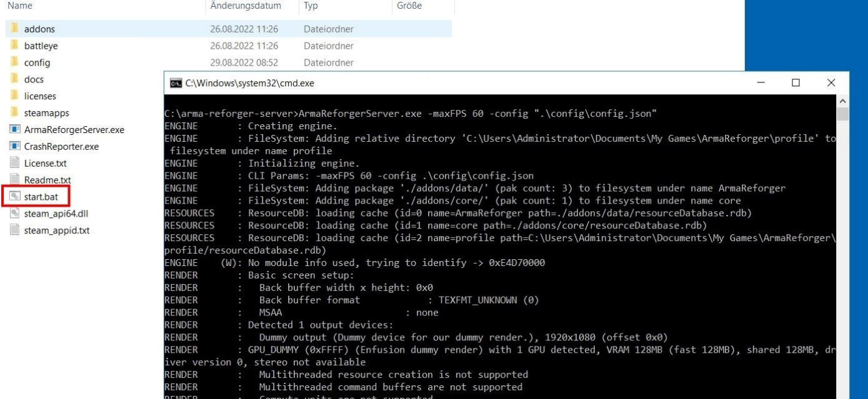Sort by Änderungsdatum column header

coord(246,6)
